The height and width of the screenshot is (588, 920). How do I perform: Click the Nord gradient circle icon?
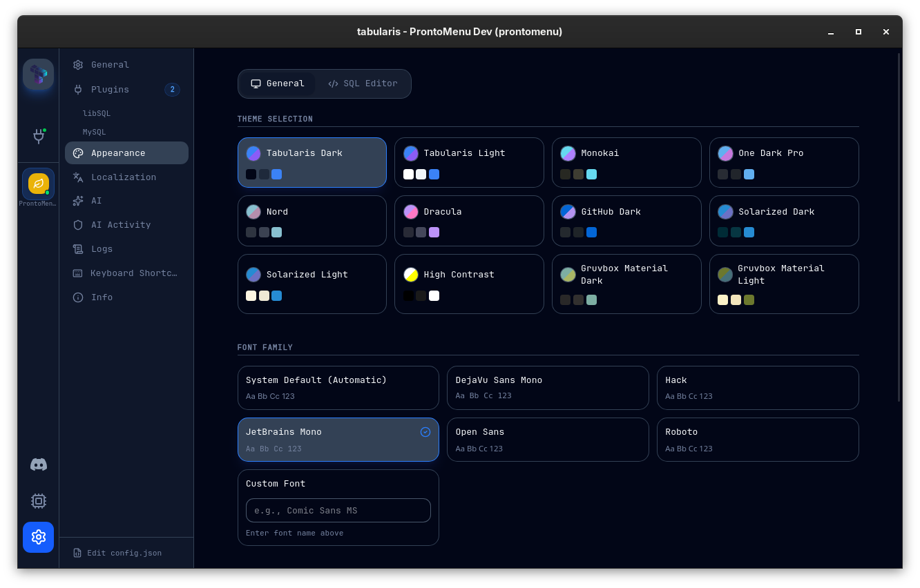(253, 212)
